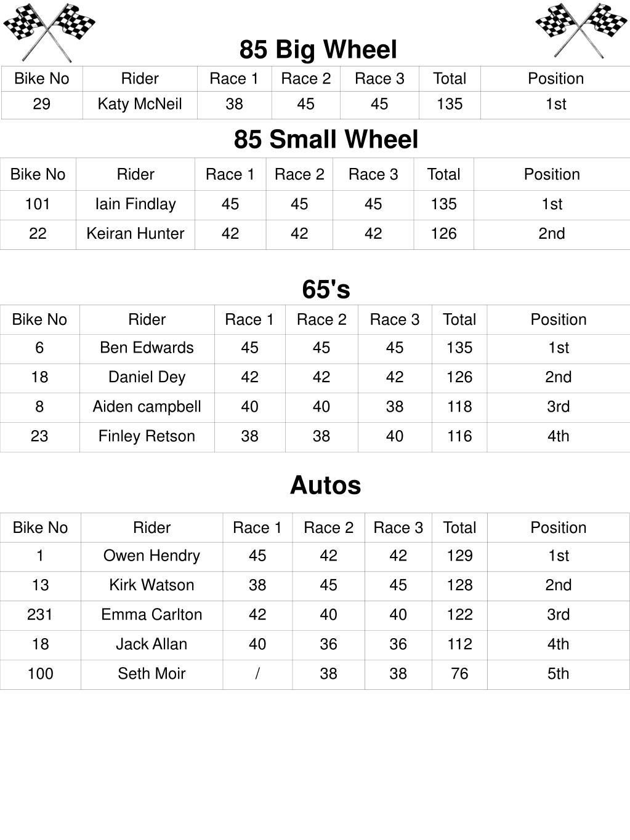Image resolution: width=630 pixels, height=840 pixels.
Task: Click Aiden campbell's name cell
Action: pos(147,407)
